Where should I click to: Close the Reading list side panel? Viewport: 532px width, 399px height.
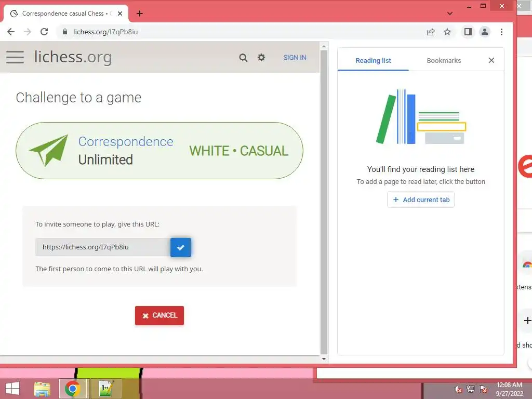491,60
